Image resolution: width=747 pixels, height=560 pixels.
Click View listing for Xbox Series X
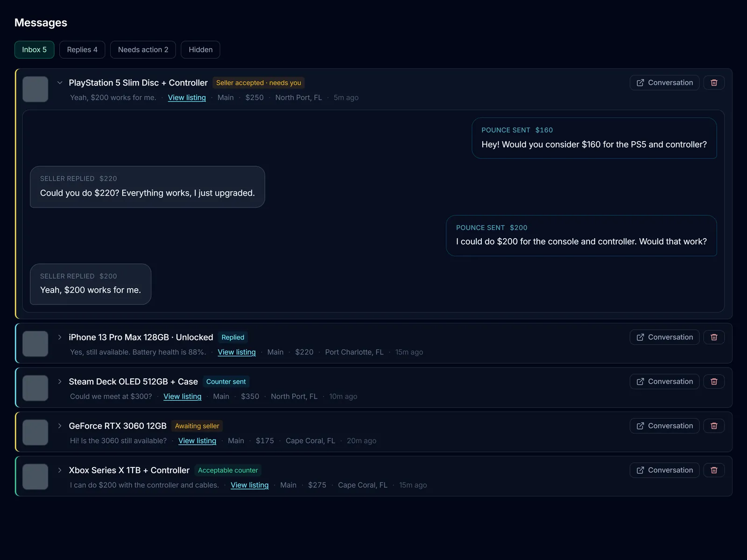point(250,485)
